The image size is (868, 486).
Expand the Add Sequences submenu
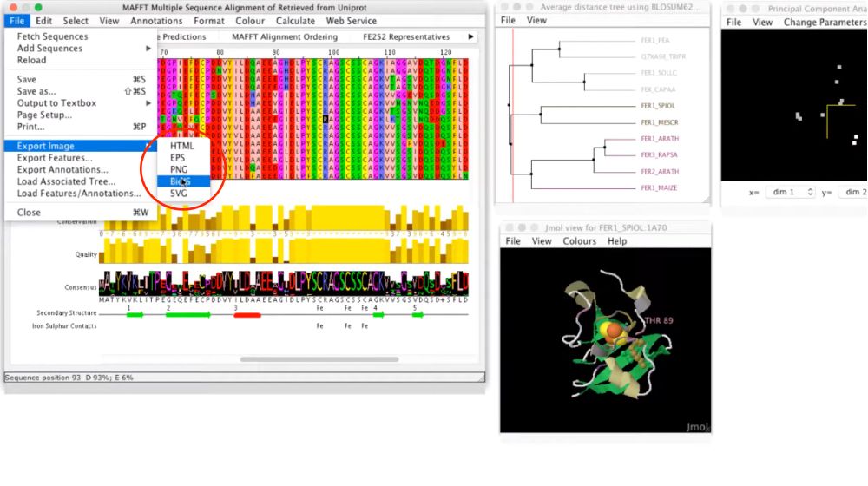pos(80,48)
